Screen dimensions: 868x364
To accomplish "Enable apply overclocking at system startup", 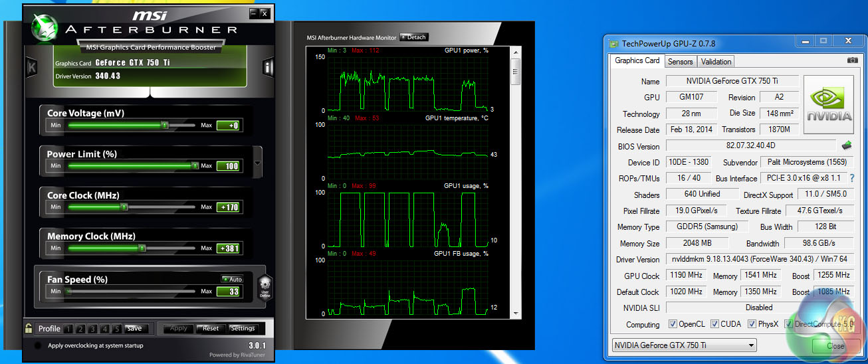I will [38, 345].
